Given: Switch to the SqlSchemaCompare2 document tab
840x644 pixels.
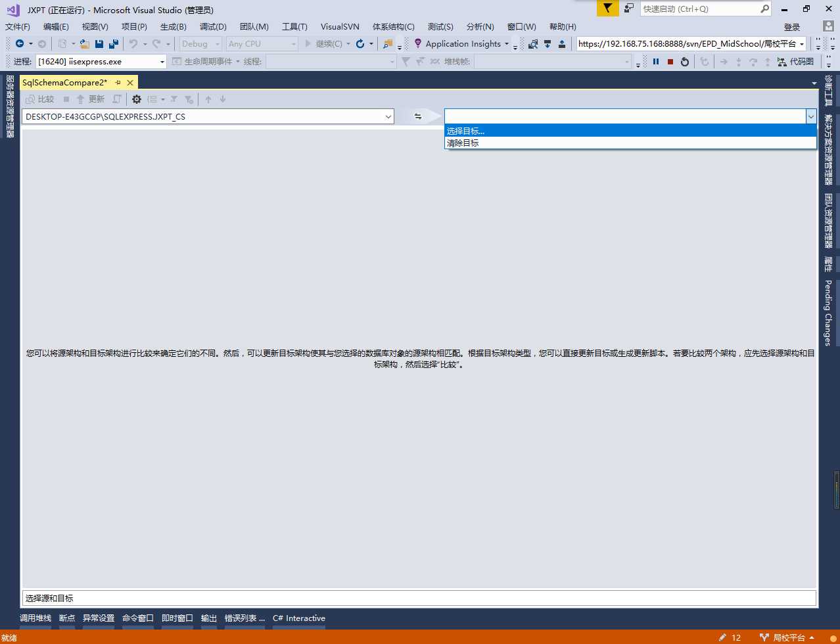Looking at the screenshot, I should point(64,83).
